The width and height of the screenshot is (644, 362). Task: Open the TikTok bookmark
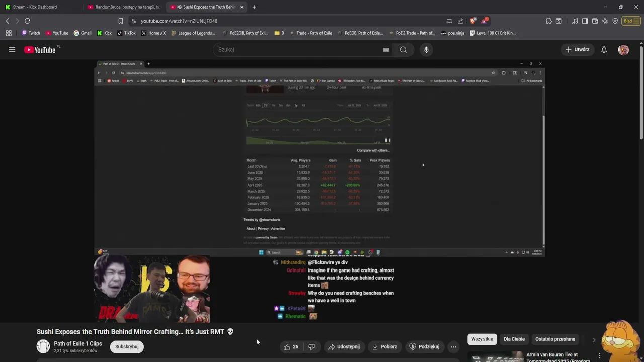(x=126, y=33)
